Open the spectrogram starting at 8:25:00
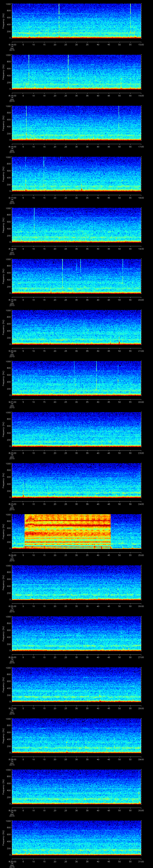The image size is (153, 868). (x=76, y=582)
